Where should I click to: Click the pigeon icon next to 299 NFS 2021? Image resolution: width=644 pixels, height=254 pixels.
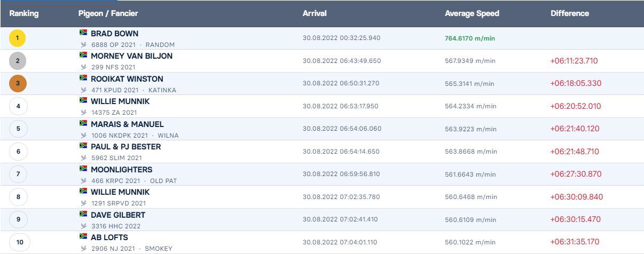[83, 67]
